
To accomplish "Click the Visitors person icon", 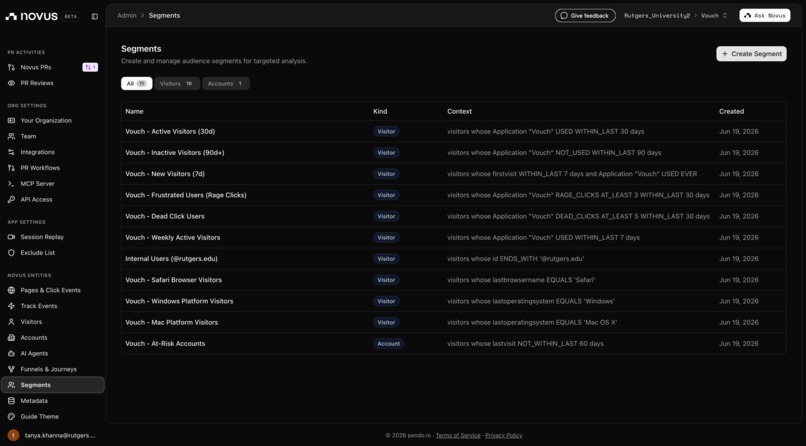I will pos(11,322).
